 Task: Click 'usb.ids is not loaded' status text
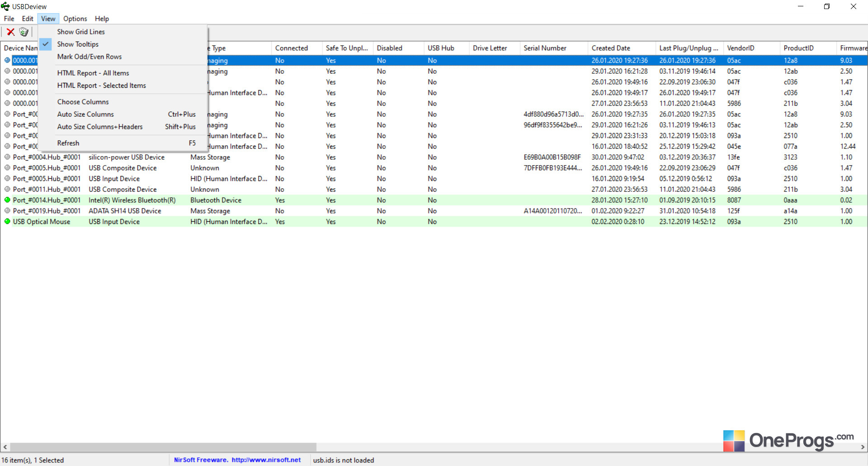pyautogui.click(x=344, y=460)
